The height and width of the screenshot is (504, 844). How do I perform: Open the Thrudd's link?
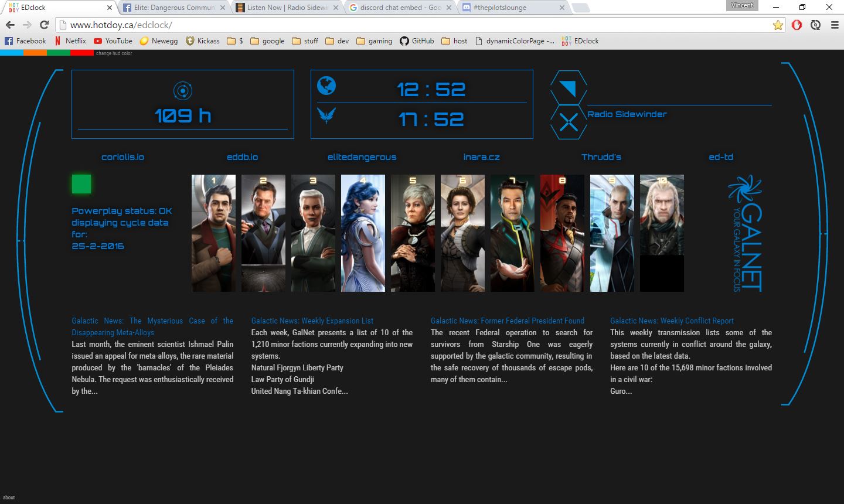[x=601, y=157]
